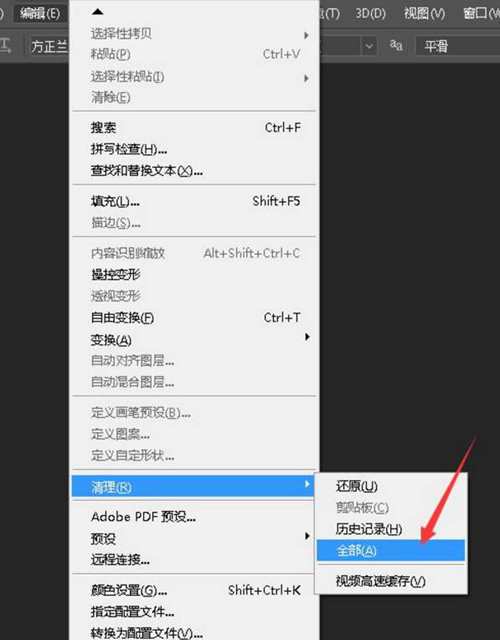Open the 平滑 anti-alias combo box
This screenshot has height=640, width=500.
pos(458,46)
